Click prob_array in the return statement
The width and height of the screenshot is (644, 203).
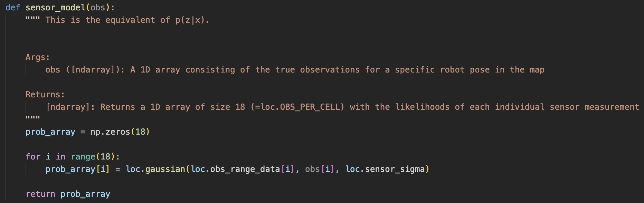coord(85,194)
